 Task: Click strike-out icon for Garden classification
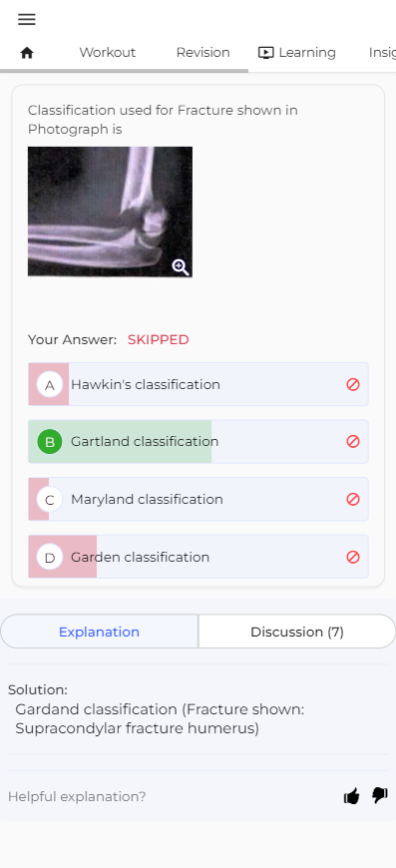click(x=353, y=557)
